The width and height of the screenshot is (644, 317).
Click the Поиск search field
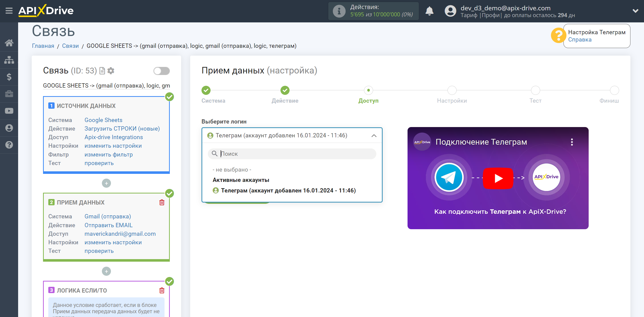click(x=292, y=154)
